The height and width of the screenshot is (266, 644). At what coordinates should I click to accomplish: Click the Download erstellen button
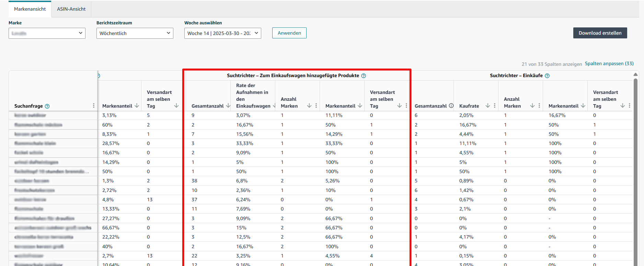coord(600,33)
